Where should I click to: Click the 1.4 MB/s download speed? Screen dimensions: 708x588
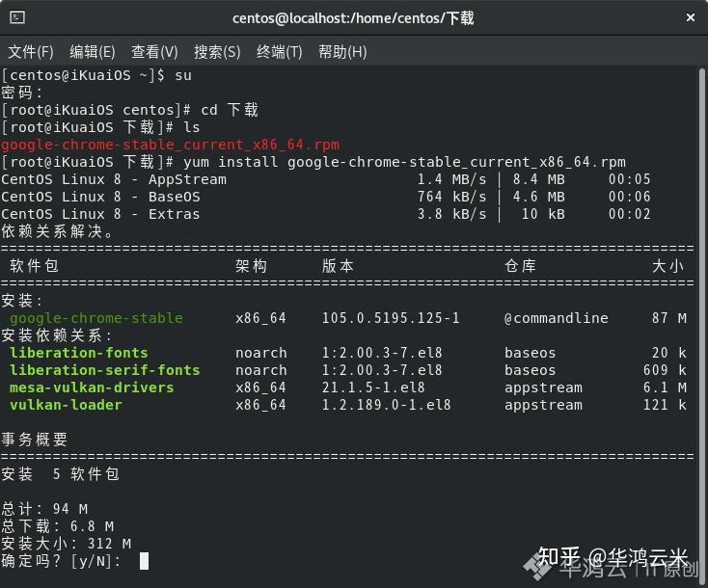[x=451, y=179]
